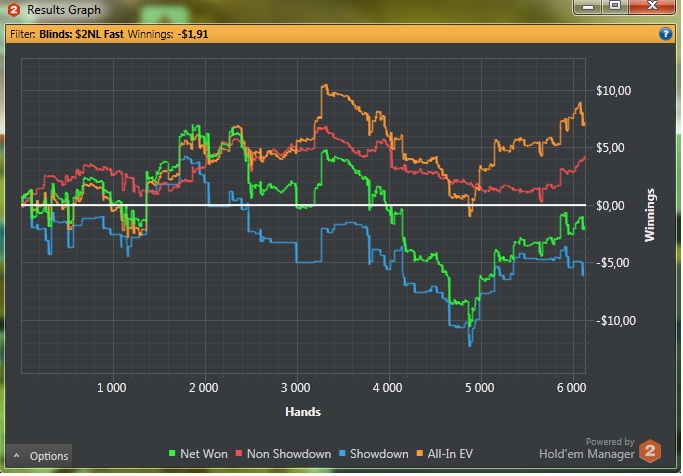This screenshot has width=683, height=476.
Task: Click the orange Hold'em Manager 2 logo
Action: [x=650, y=451]
